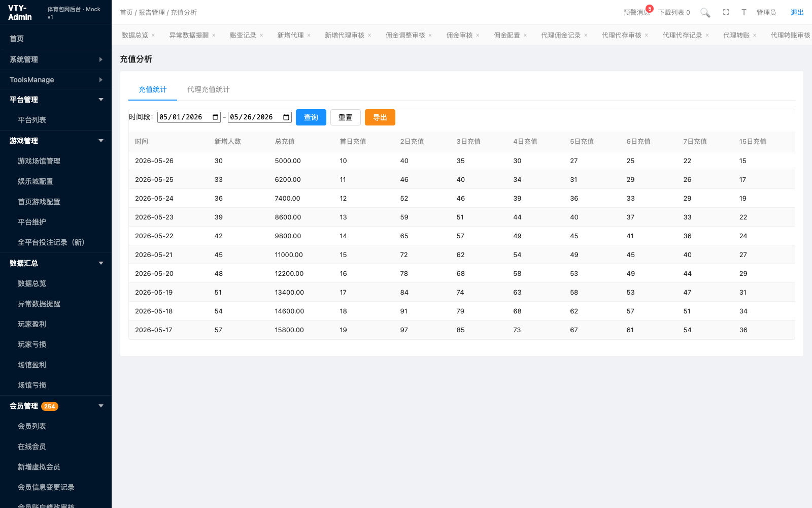Close the 佣金审核 tab

(x=478, y=36)
